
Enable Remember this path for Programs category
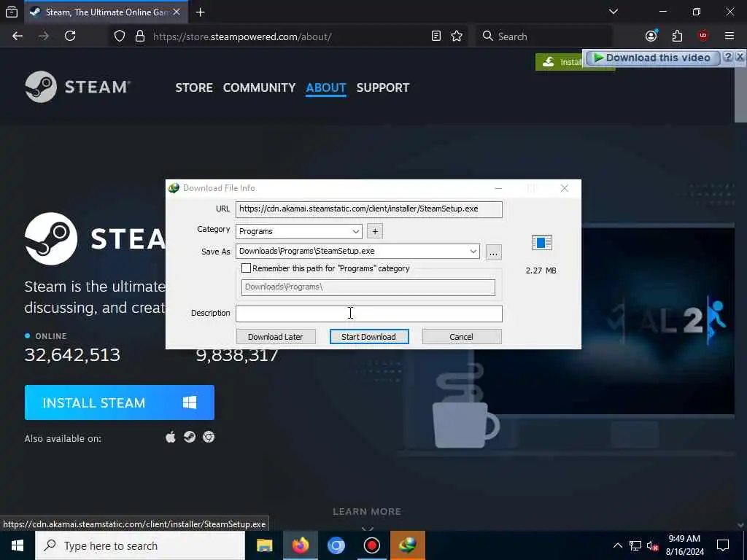click(247, 268)
